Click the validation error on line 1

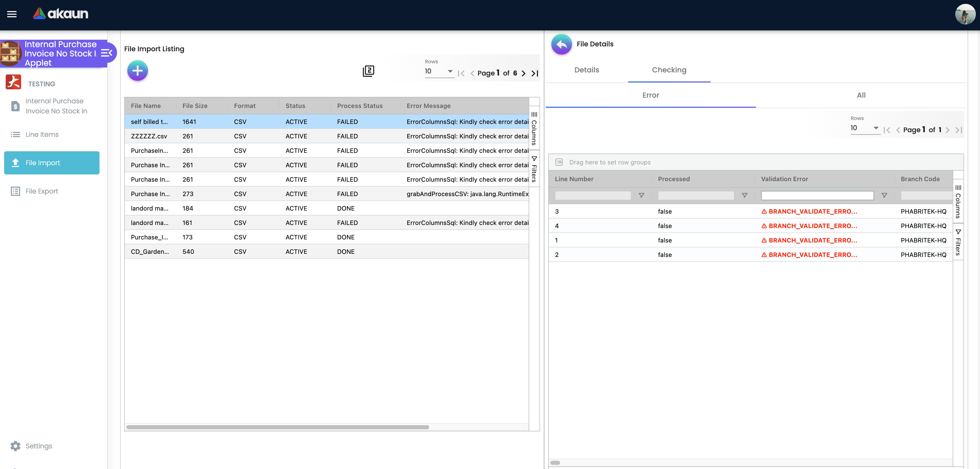(809, 240)
